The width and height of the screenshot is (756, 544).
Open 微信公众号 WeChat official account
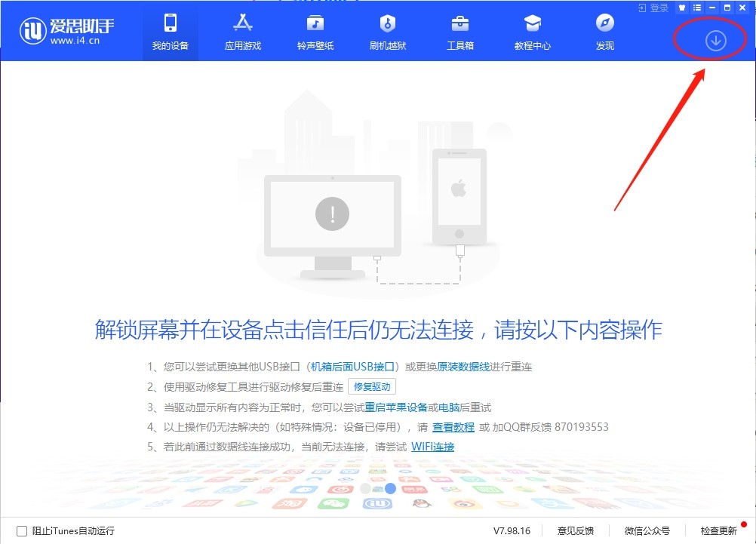pyautogui.click(x=647, y=530)
